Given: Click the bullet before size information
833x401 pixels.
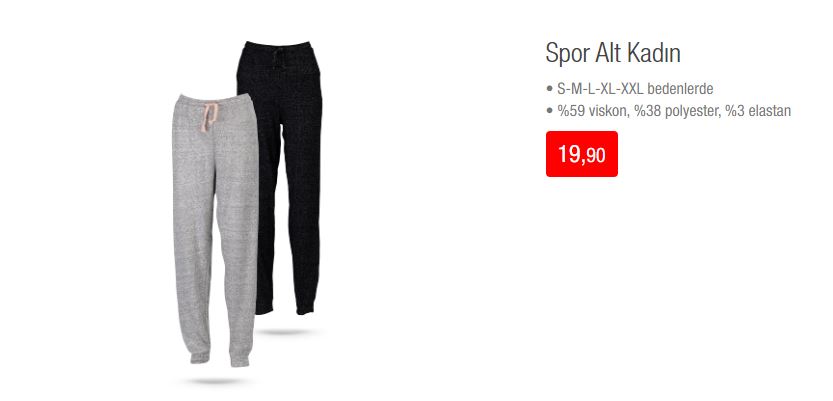Looking at the screenshot, I should (549, 89).
